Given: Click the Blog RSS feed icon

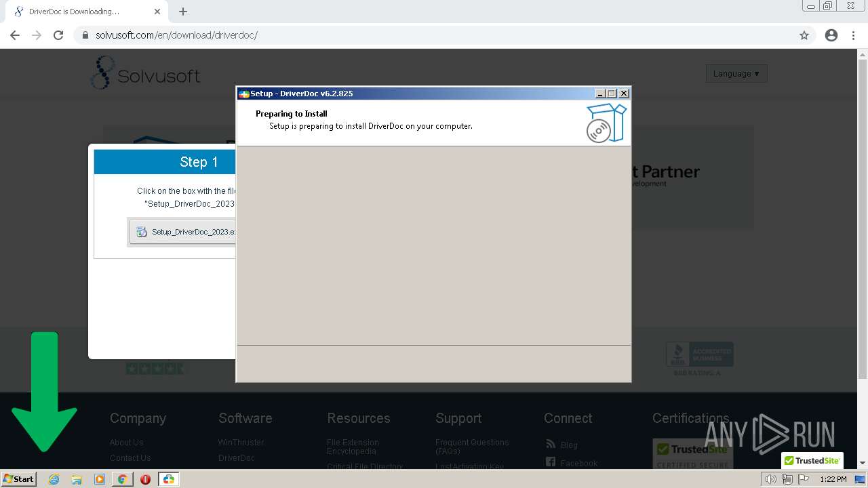Looking at the screenshot, I should 551,445.
